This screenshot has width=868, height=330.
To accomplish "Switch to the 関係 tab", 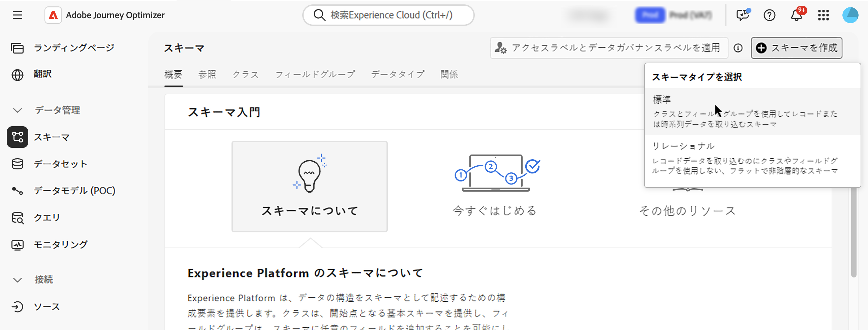I will (x=449, y=74).
